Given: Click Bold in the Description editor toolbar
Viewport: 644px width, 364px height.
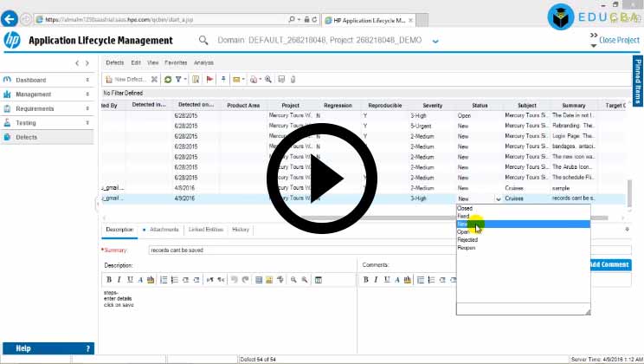Looking at the screenshot, I should point(109,279).
